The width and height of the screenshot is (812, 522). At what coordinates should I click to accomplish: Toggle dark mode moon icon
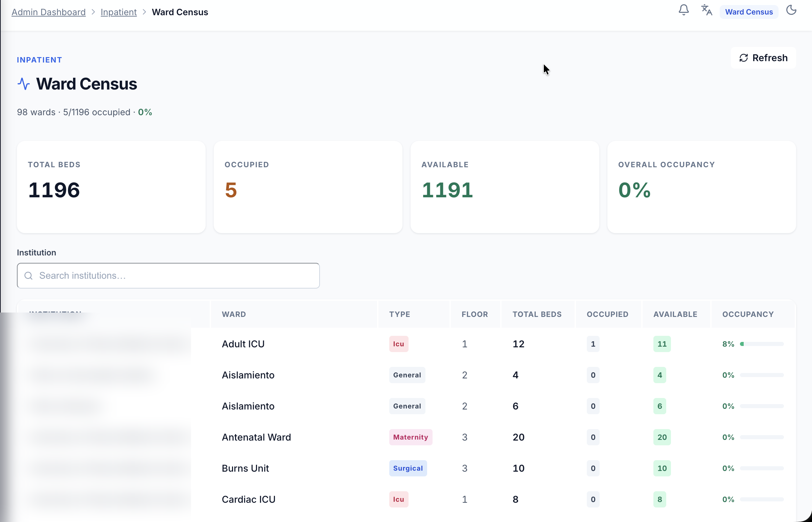[x=791, y=10]
